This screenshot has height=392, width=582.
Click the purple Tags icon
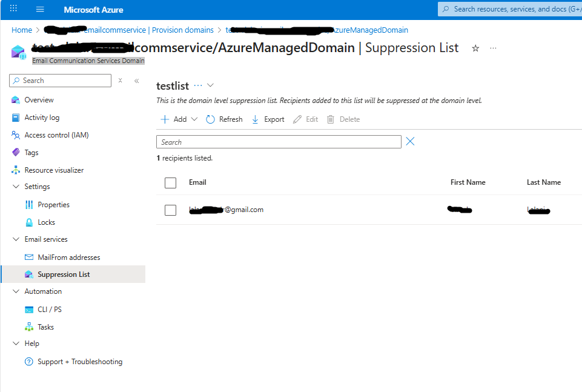pyautogui.click(x=16, y=152)
